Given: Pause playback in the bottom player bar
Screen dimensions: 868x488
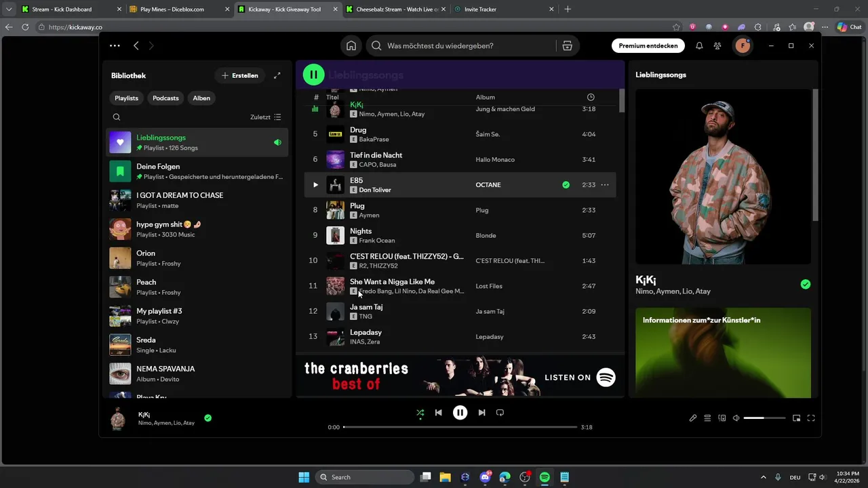Looking at the screenshot, I should pos(460,412).
